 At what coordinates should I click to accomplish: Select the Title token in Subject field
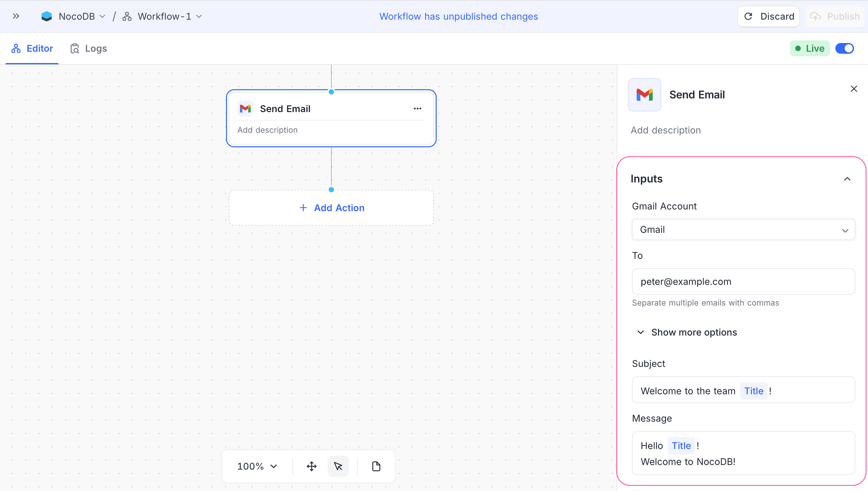coord(753,391)
